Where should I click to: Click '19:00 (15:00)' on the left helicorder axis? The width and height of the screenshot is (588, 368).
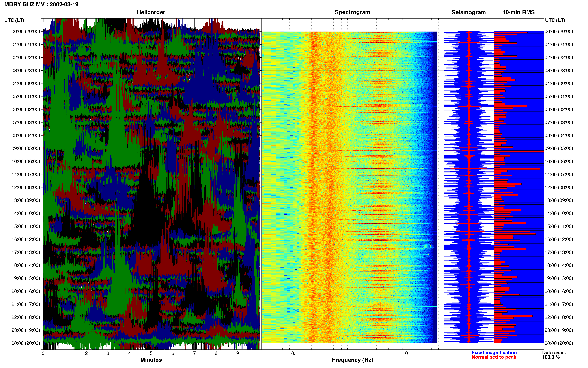click(26, 278)
